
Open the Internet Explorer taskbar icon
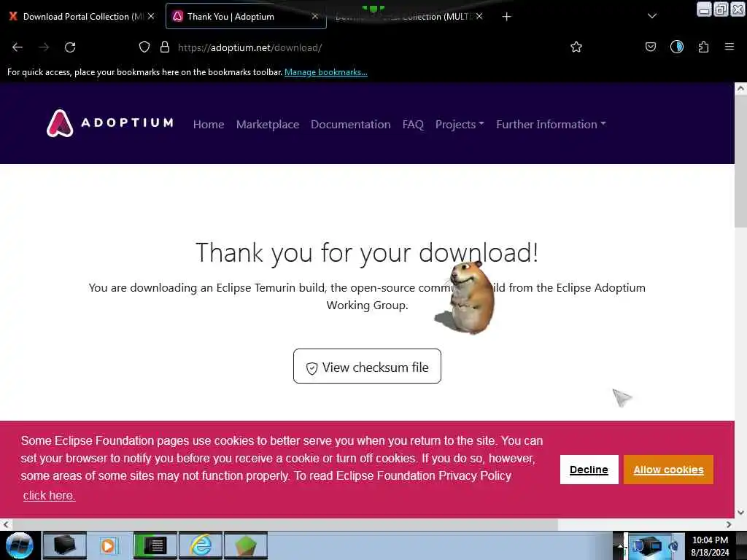click(201, 545)
